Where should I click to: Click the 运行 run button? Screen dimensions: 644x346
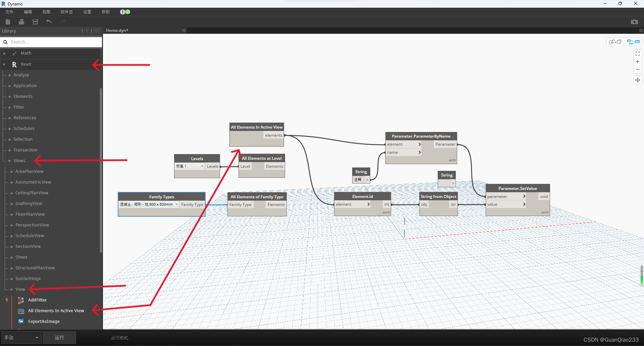tap(59, 338)
